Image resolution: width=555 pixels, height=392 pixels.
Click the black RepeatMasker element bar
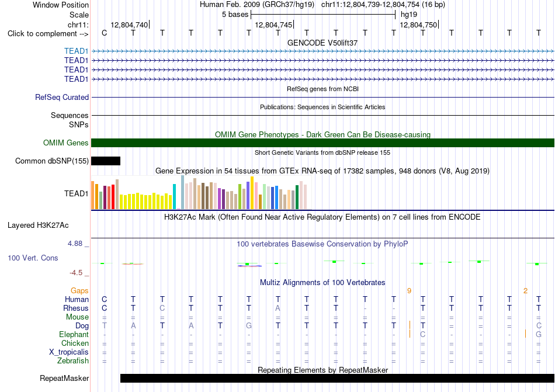tap(337, 378)
